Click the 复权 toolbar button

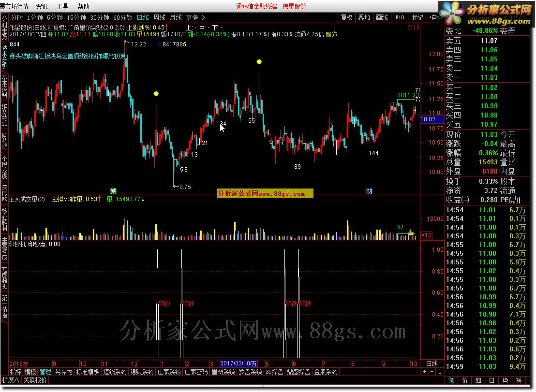pyautogui.click(x=347, y=17)
